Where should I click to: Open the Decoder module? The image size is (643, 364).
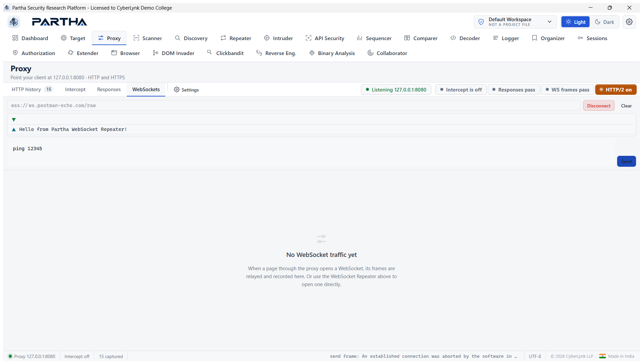(465, 38)
